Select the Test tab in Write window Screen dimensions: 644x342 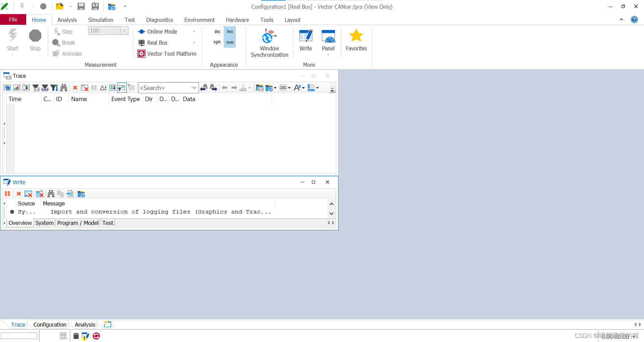(x=108, y=223)
